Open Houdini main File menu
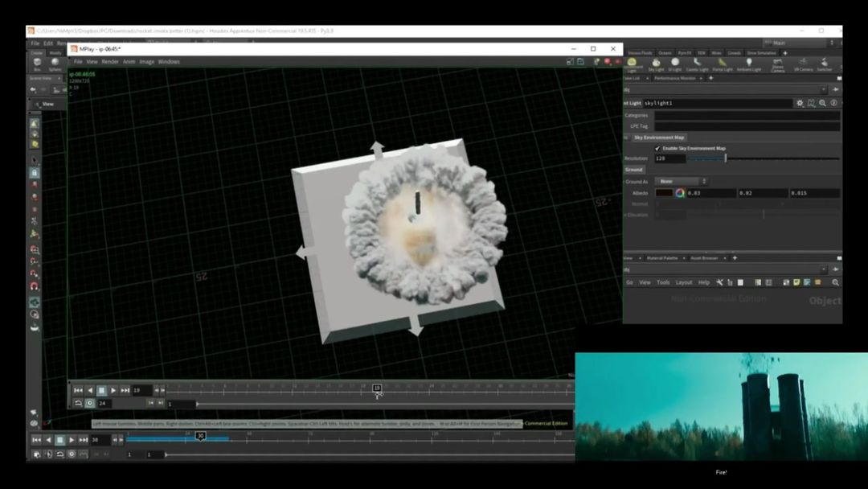 pos(35,43)
